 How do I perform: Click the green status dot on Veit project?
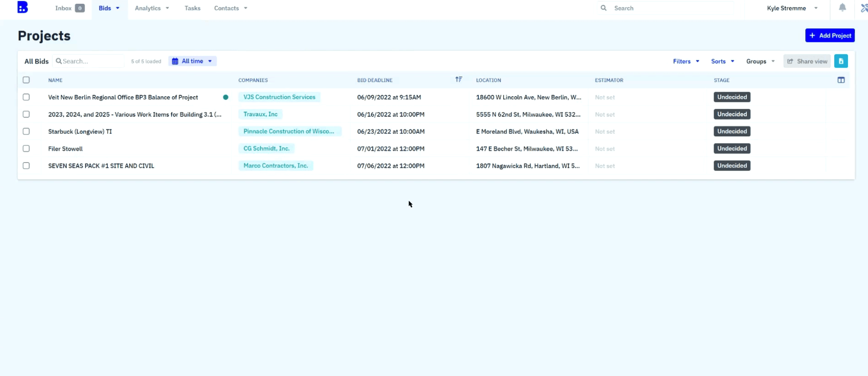tap(225, 97)
